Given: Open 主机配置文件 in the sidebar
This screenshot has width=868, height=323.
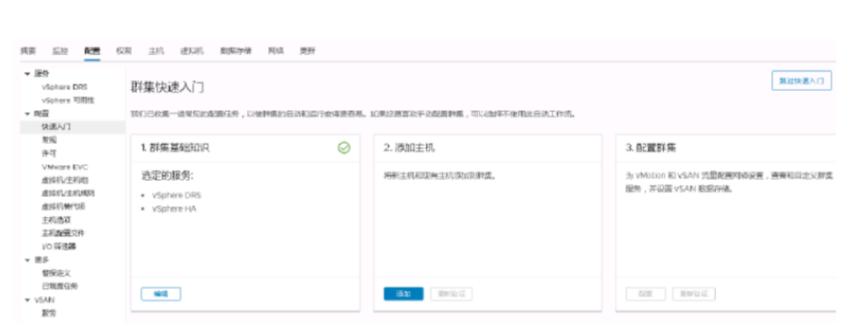Looking at the screenshot, I should [x=63, y=233].
